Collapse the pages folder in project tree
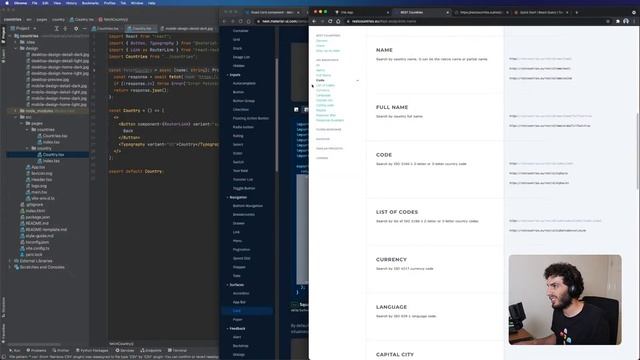Image resolution: width=640 pixels, height=360 pixels. click(x=22, y=123)
